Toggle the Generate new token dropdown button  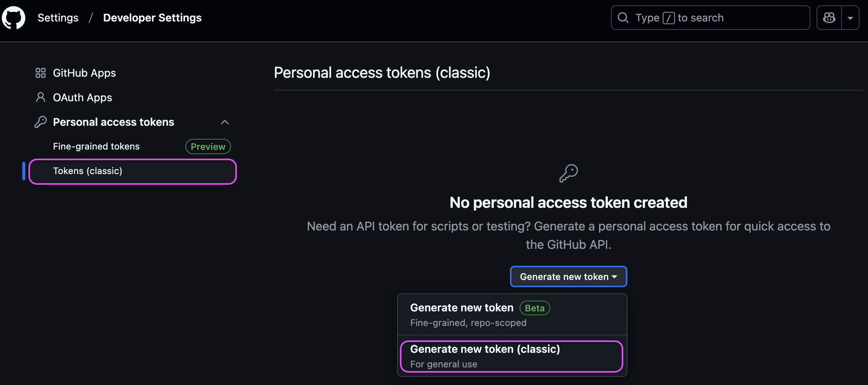[x=568, y=276]
